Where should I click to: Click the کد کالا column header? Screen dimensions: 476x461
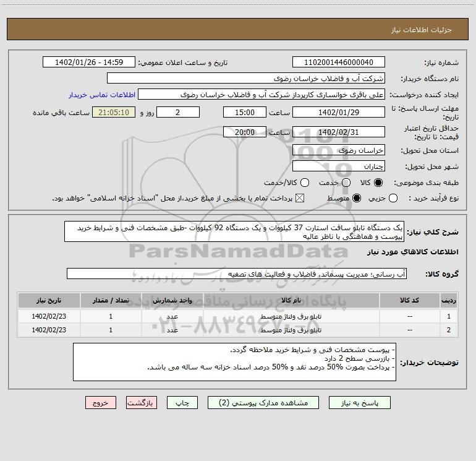pos(409,300)
